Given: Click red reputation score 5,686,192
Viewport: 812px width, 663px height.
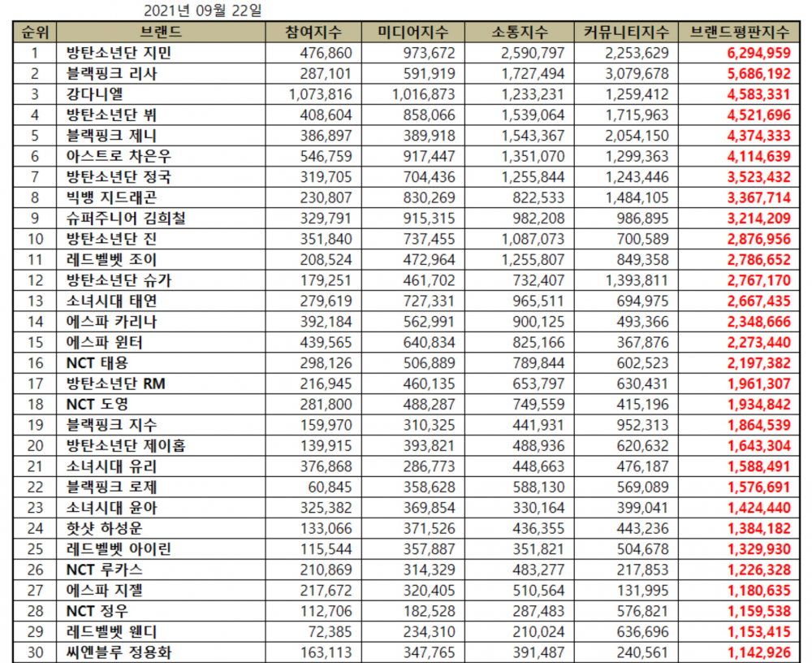Looking at the screenshot, I should (758, 74).
